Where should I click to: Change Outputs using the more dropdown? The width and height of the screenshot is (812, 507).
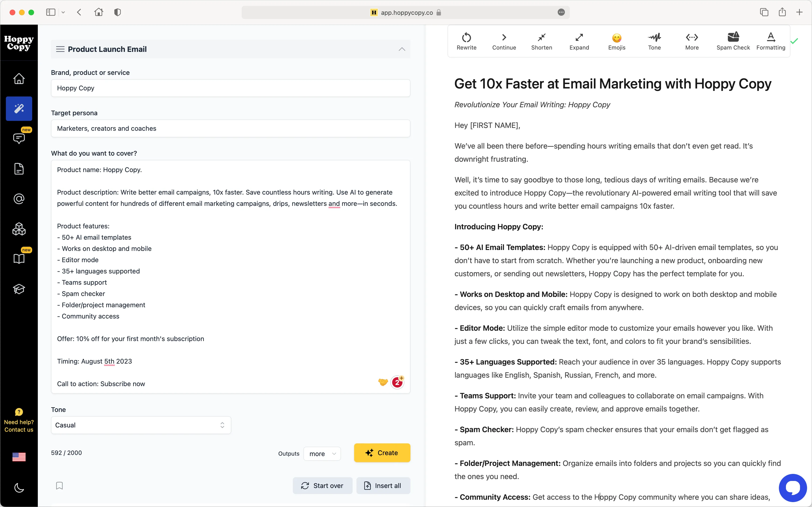tap(322, 453)
